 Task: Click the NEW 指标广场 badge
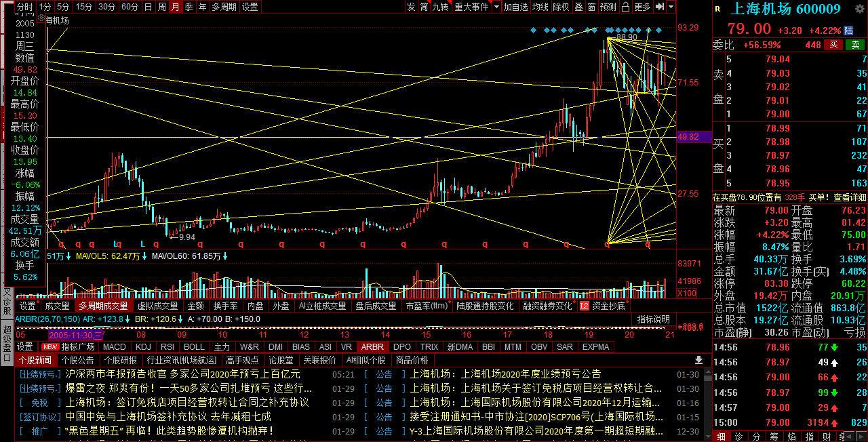[x=69, y=346]
